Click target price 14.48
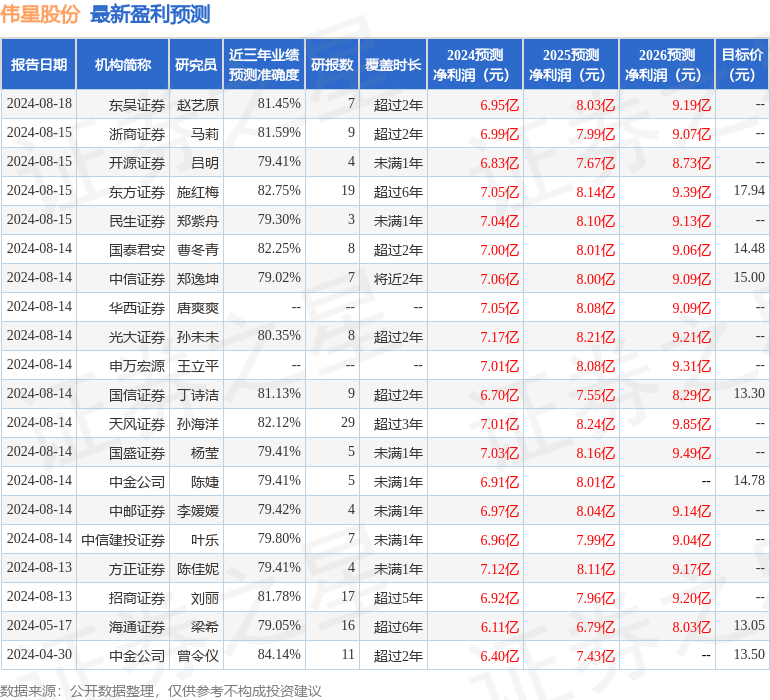This screenshot has width=770, height=700. (x=749, y=248)
